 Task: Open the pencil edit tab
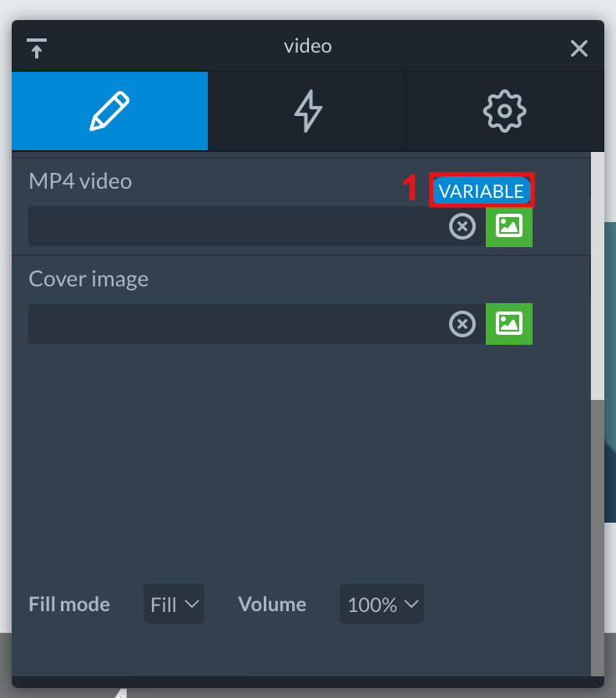click(x=109, y=111)
